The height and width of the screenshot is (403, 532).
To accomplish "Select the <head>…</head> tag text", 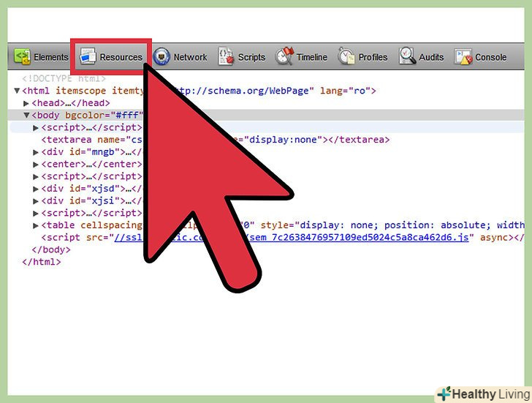I will [x=71, y=103].
